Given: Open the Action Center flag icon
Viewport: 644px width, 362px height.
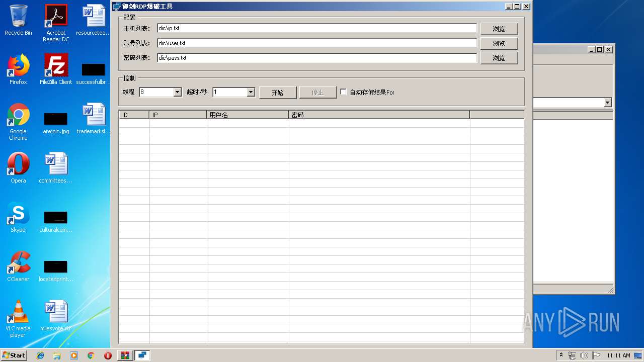Looking at the screenshot, I should click(x=596, y=355).
